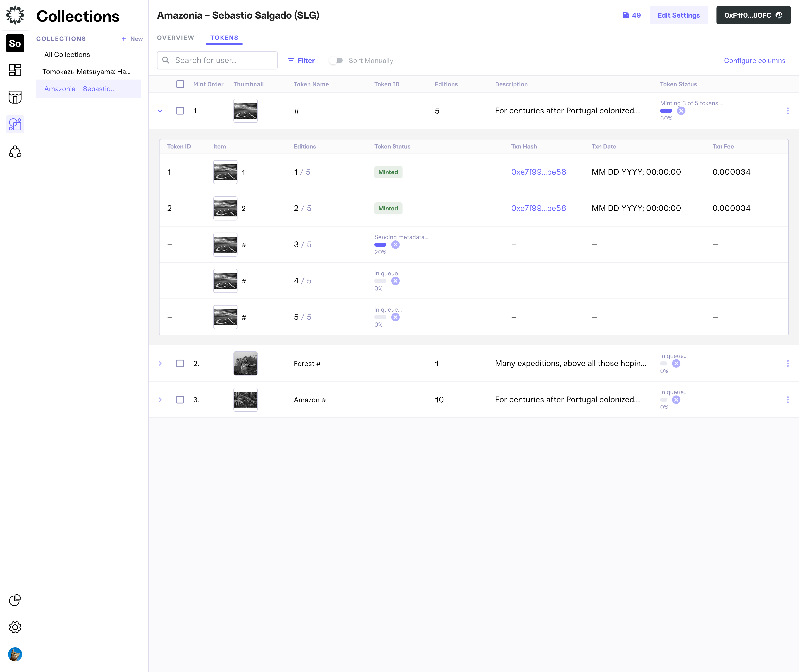
Task: Cancel queued edition 5 / 5
Action: coord(395,317)
